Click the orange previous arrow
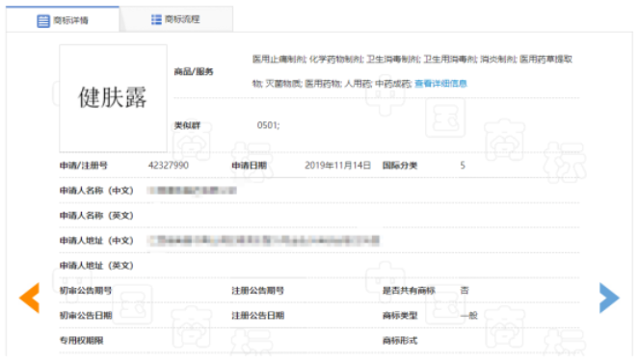The width and height of the screenshot is (638, 364). [29, 298]
